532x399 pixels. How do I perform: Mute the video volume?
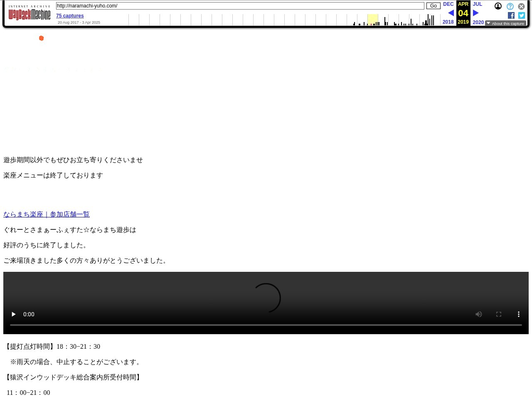coord(479,314)
